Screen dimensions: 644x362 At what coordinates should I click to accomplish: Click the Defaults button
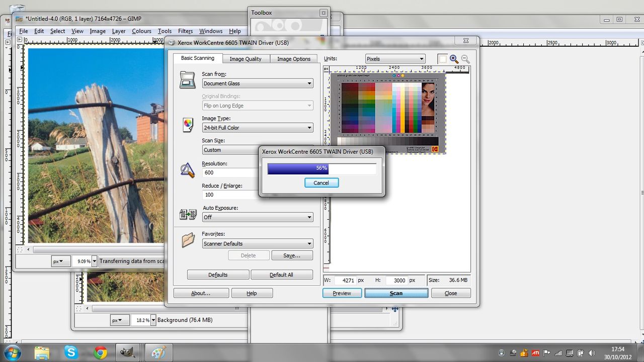click(218, 275)
